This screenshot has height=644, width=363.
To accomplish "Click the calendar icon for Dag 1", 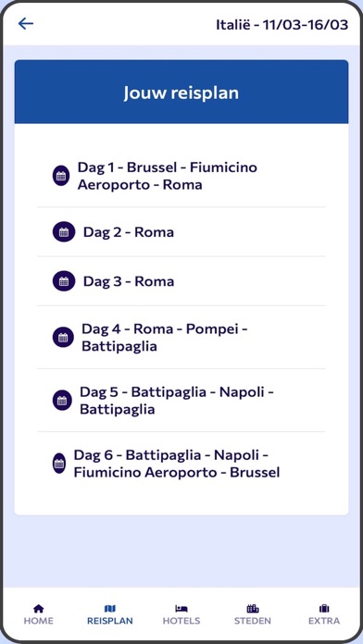I will 61,176.
